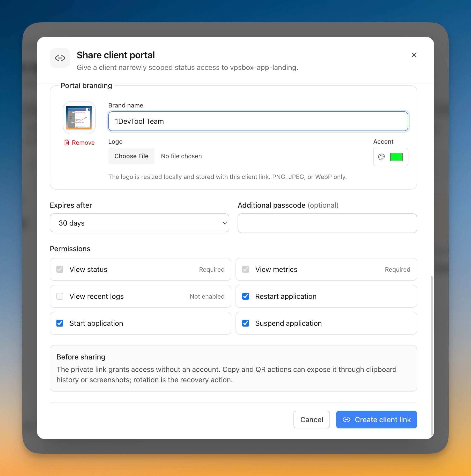Click the logo thumbnail preview

click(x=79, y=118)
